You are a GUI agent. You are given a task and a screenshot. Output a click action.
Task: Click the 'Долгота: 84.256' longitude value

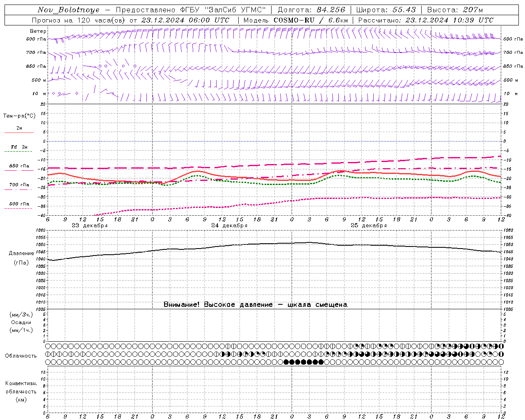click(311, 10)
